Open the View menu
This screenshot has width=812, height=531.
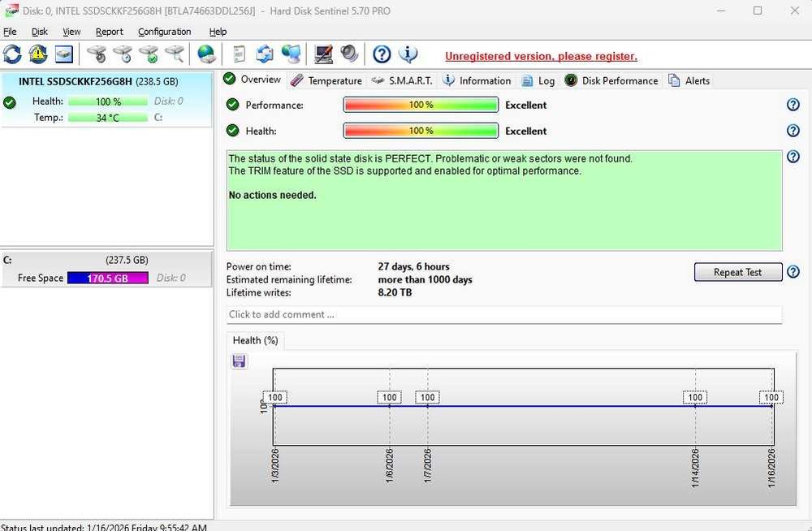pyautogui.click(x=71, y=32)
